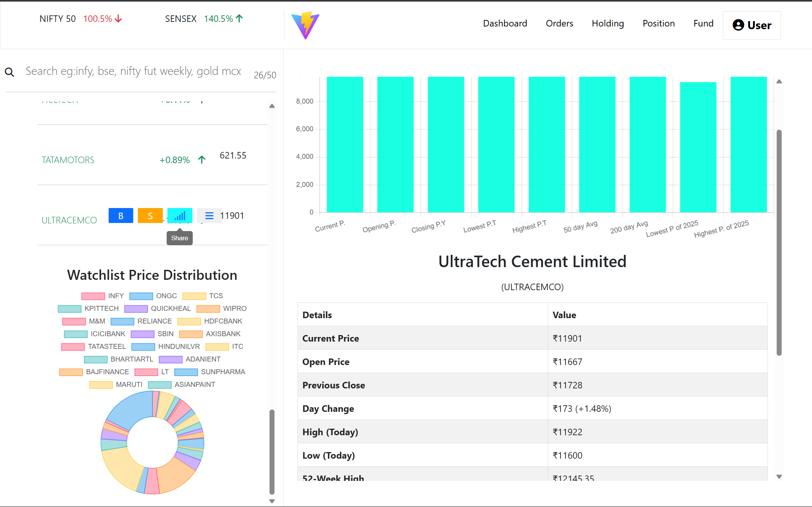Open the analytics chart icon for ULTRACEMCO
This screenshot has height=507, width=812.
coord(180,216)
